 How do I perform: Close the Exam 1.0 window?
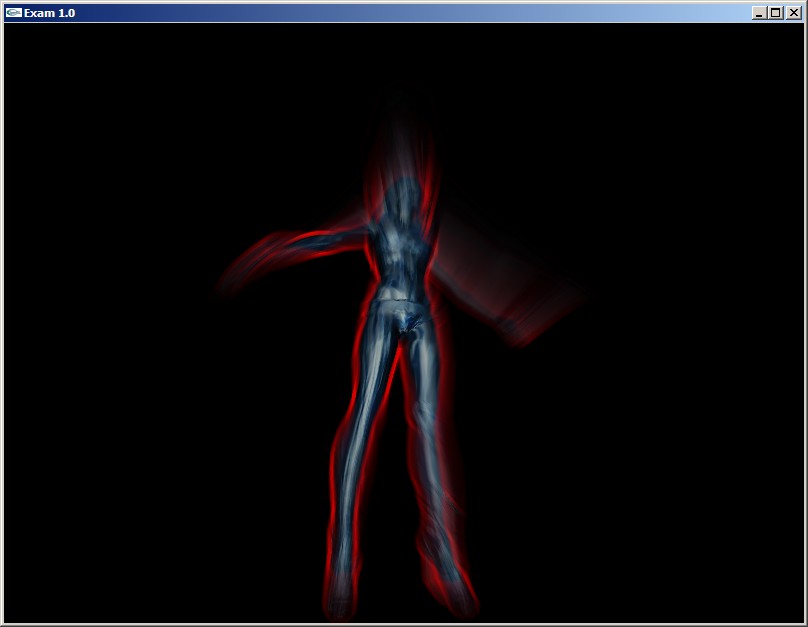794,13
